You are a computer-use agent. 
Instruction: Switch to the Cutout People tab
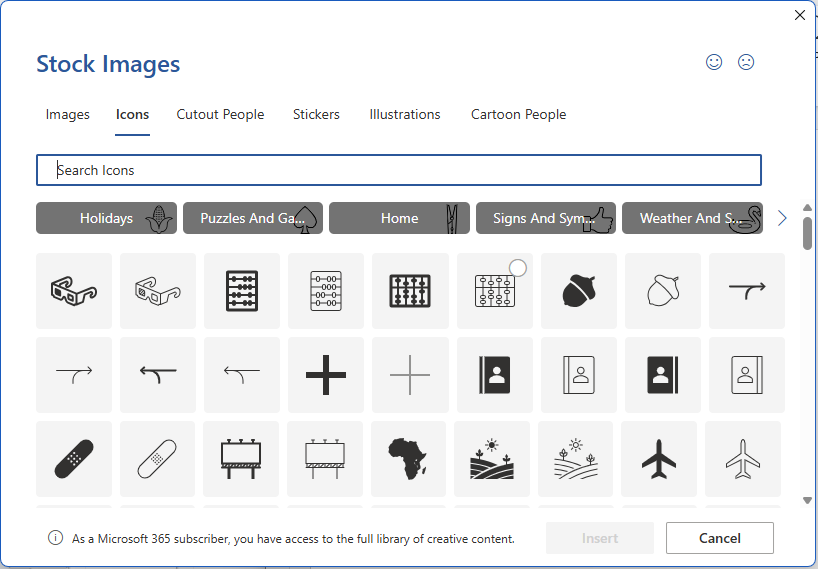pyautogui.click(x=220, y=114)
